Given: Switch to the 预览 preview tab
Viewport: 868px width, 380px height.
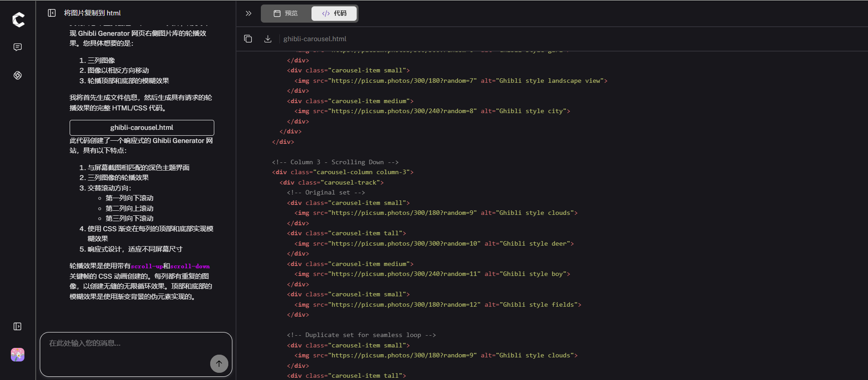Looking at the screenshot, I should (x=286, y=14).
